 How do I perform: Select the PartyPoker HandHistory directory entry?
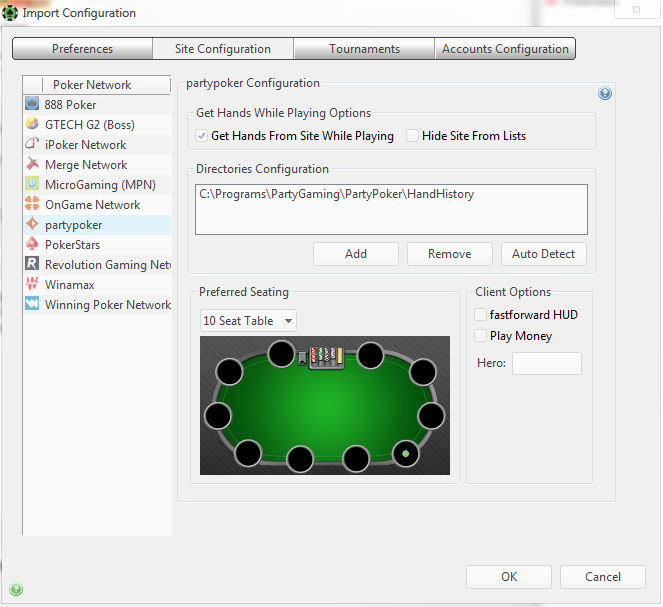coord(337,194)
